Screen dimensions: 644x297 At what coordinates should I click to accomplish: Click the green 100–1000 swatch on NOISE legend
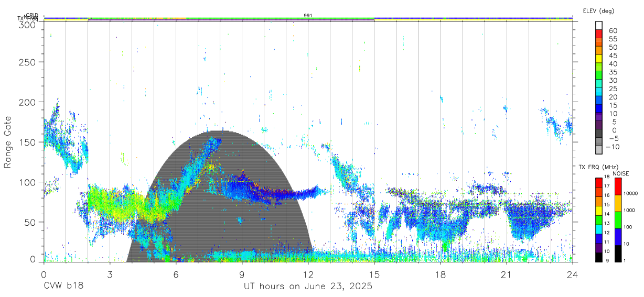(x=618, y=219)
